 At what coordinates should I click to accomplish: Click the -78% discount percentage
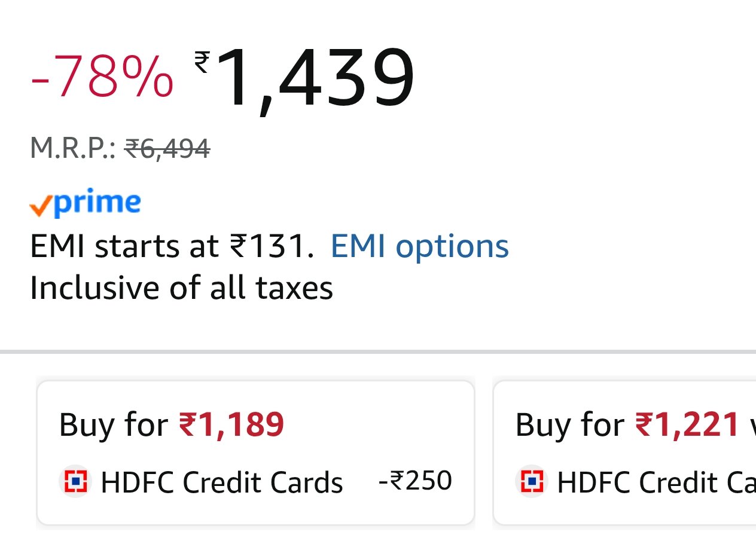click(x=102, y=78)
